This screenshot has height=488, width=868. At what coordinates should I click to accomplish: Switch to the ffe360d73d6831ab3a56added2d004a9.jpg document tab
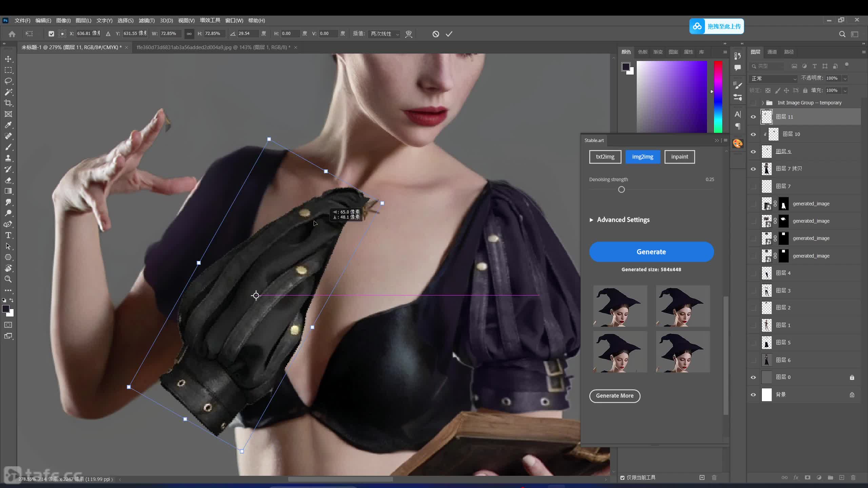(214, 47)
